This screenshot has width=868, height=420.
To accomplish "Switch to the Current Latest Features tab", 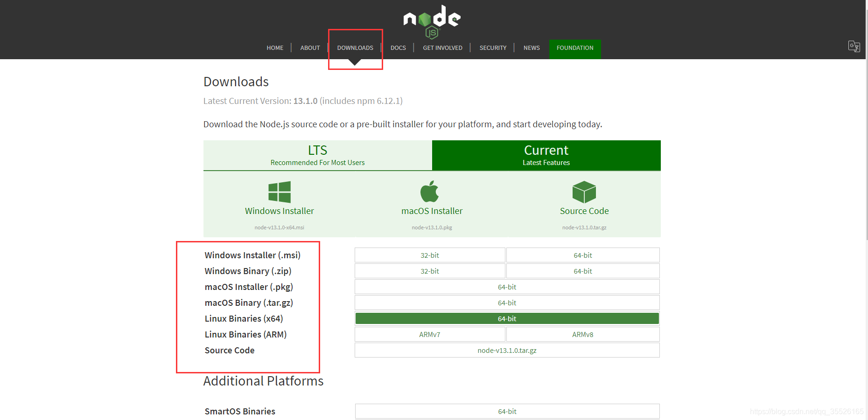I will tap(546, 155).
